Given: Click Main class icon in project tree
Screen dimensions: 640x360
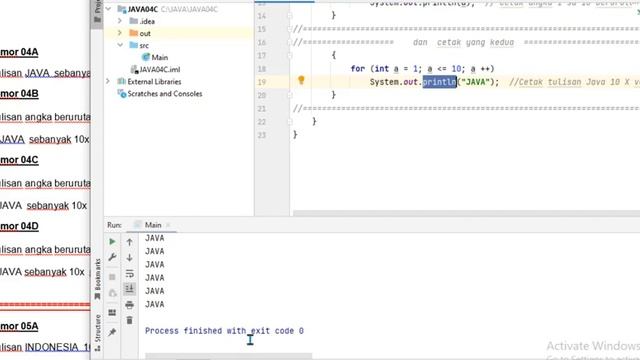Looking at the screenshot, I should tap(146, 57).
